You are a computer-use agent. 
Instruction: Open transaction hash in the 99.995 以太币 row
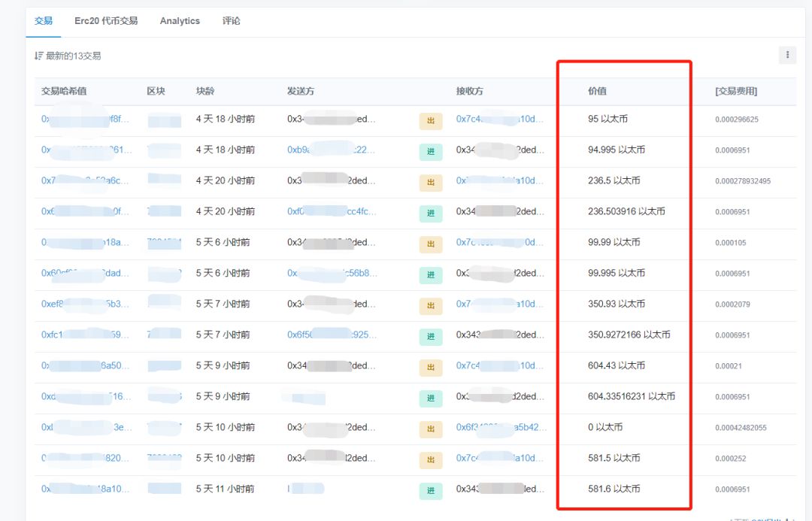pos(86,273)
